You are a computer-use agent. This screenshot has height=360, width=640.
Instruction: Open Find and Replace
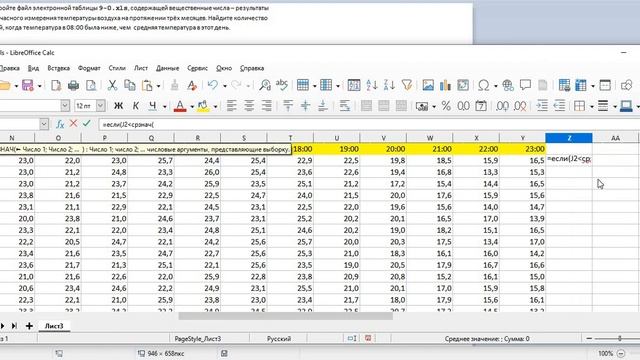tap(265, 85)
